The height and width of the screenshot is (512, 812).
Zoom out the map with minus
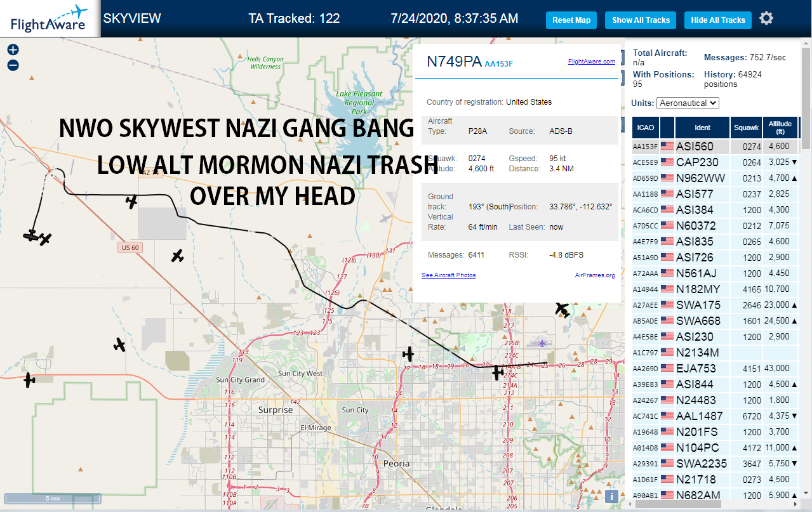[13, 65]
